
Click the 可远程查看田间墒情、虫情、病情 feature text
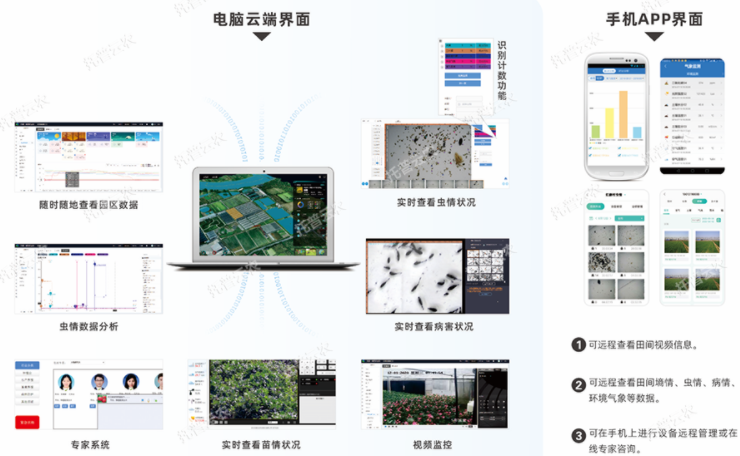click(x=661, y=390)
